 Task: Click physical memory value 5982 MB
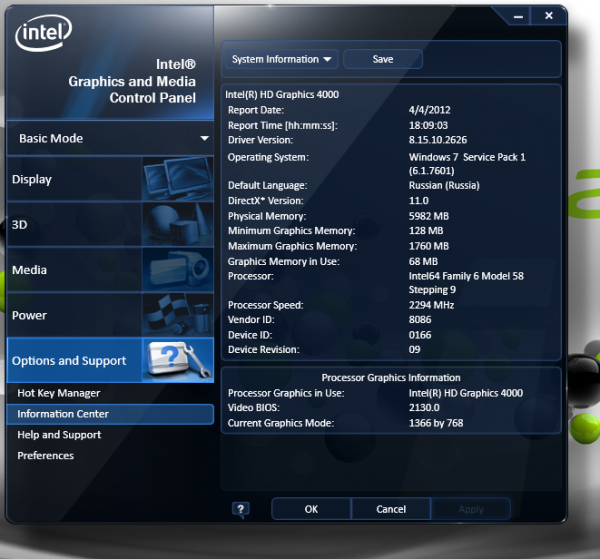tap(429, 216)
